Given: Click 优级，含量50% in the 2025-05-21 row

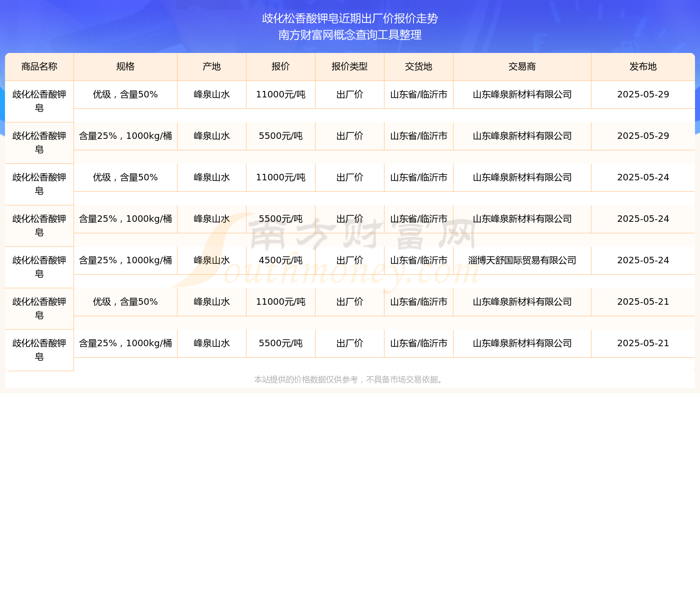Looking at the screenshot, I should [125, 302].
